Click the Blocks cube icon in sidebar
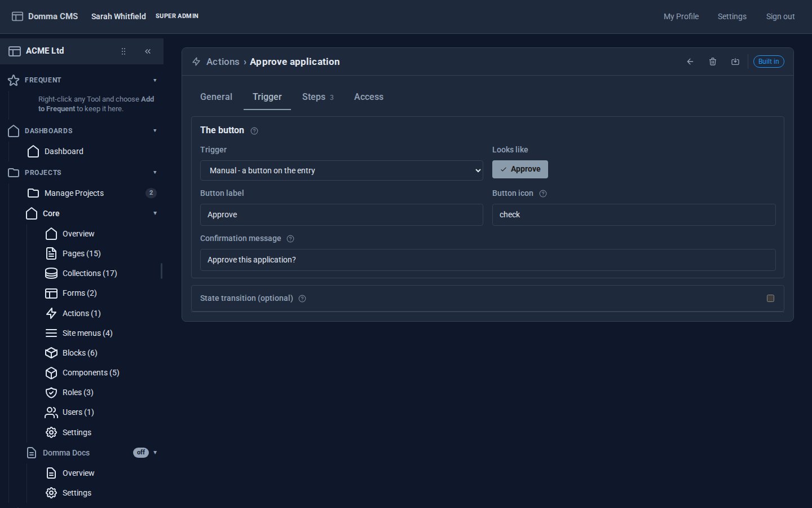Screen dimensions: 812x508 pyautogui.click(x=51, y=353)
